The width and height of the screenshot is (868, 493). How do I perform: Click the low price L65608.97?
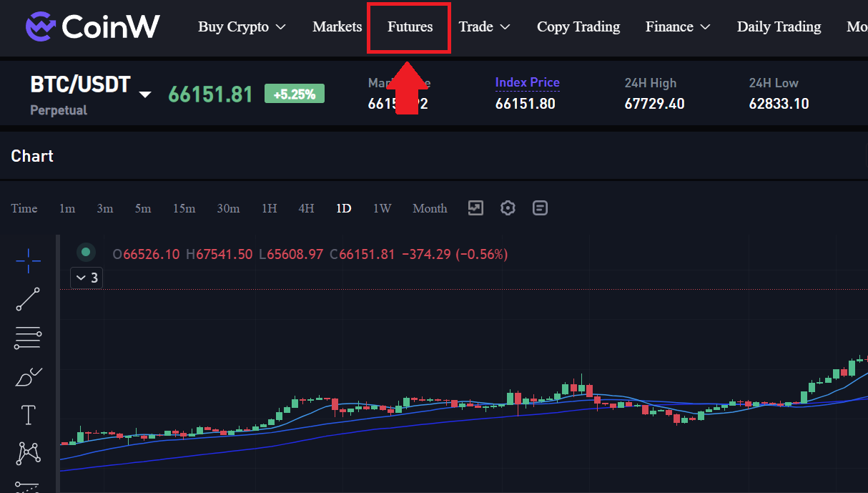click(x=291, y=254)
